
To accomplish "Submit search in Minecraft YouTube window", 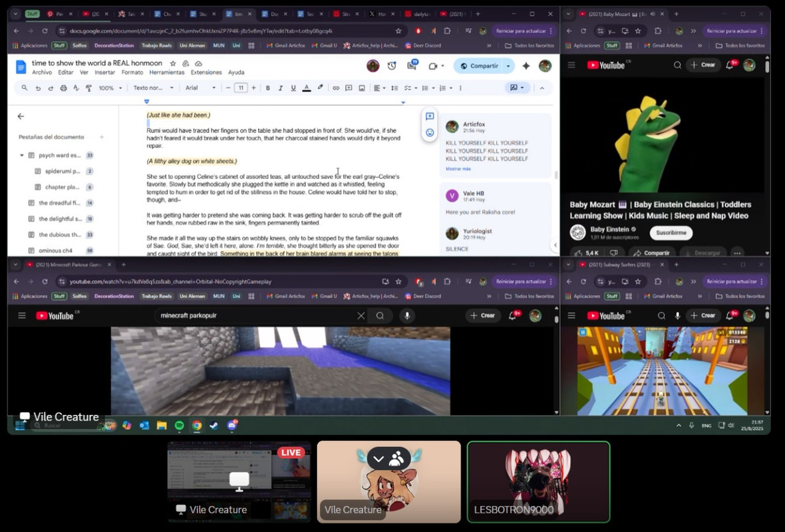I will click(380, 316).
